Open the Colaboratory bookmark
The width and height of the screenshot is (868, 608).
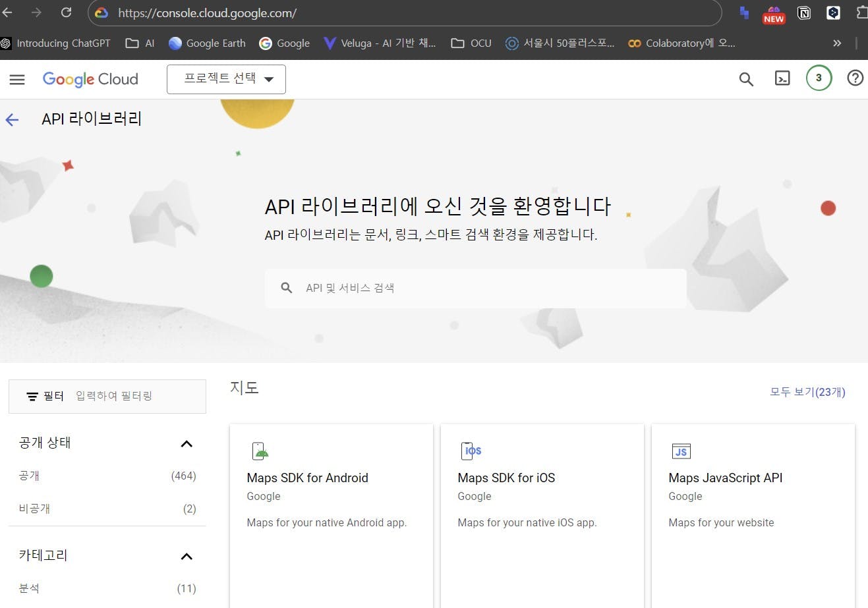coord(681,43)
